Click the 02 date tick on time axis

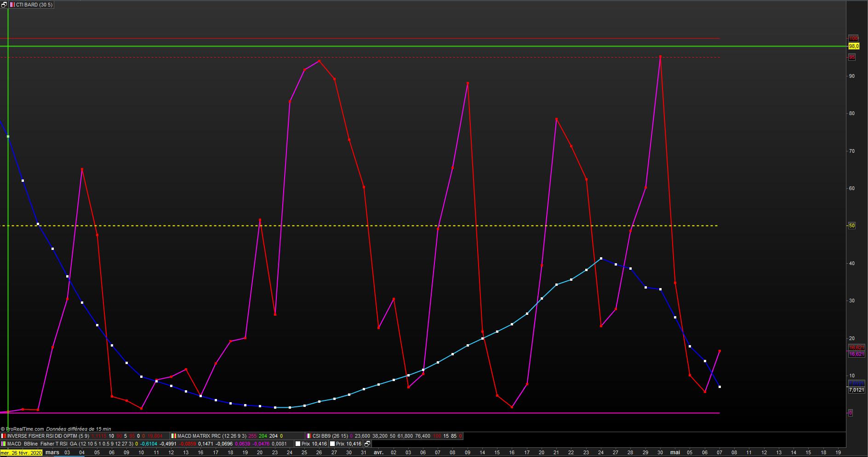point(394,452)
